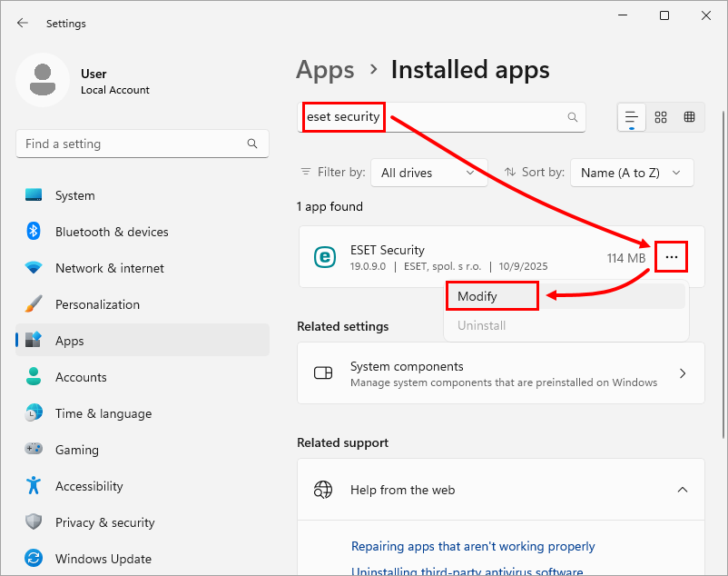This screenshot has height=576, width=728.
Task: Click the back arrow in Settings
Action: point(23,23)
